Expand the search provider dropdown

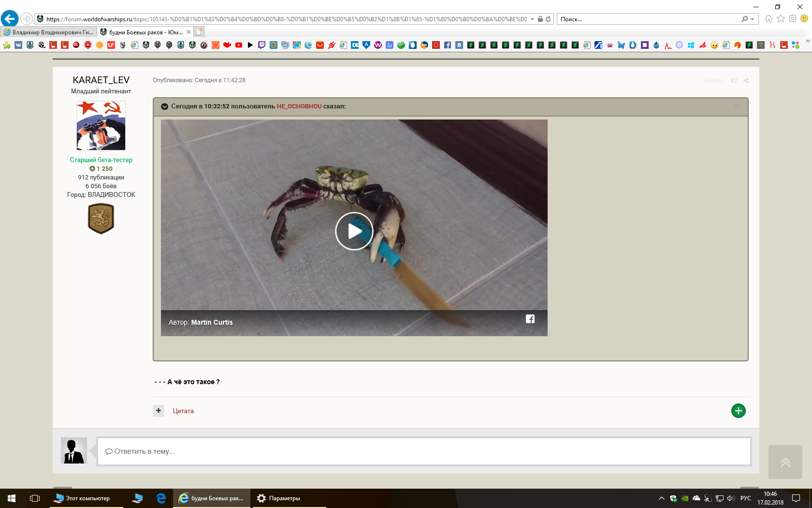[752, 19]
